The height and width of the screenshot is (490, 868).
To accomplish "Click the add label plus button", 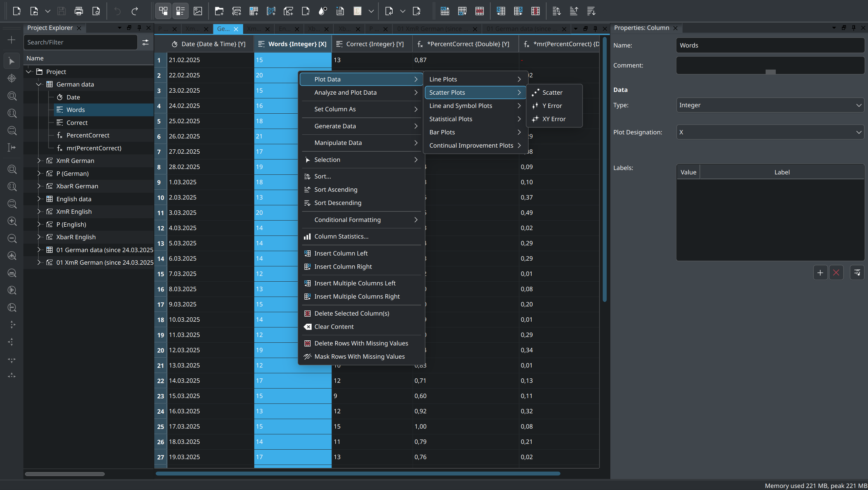I will (820, 273).
